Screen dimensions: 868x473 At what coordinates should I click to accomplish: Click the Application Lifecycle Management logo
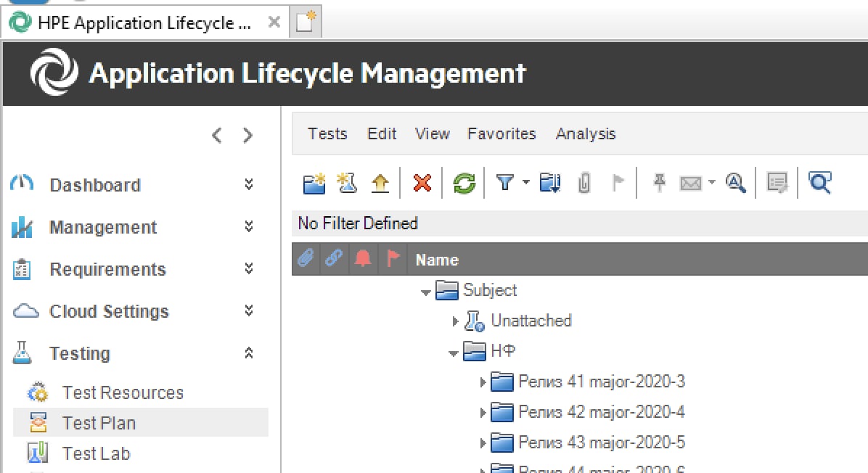(54, 72)
